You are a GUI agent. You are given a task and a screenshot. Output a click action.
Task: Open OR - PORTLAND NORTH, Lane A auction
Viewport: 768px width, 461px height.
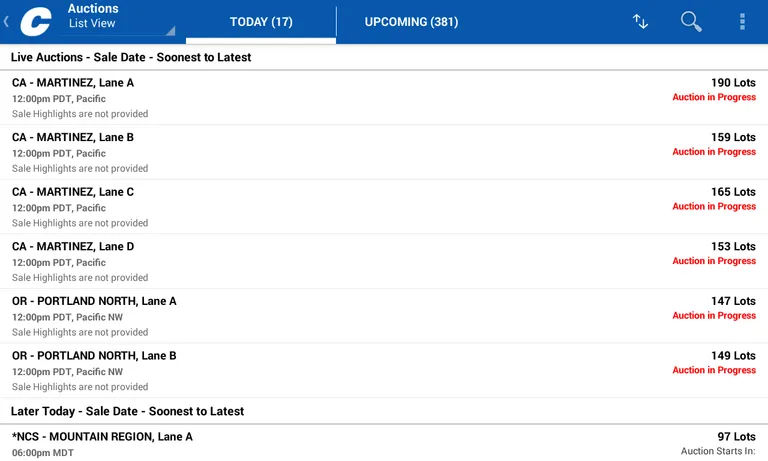(x=384, y=316)
